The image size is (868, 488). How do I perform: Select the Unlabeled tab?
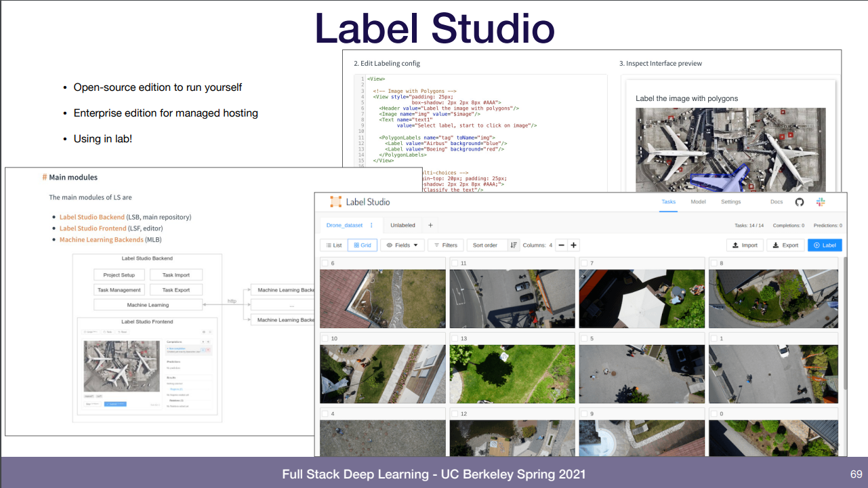point(402,225)
